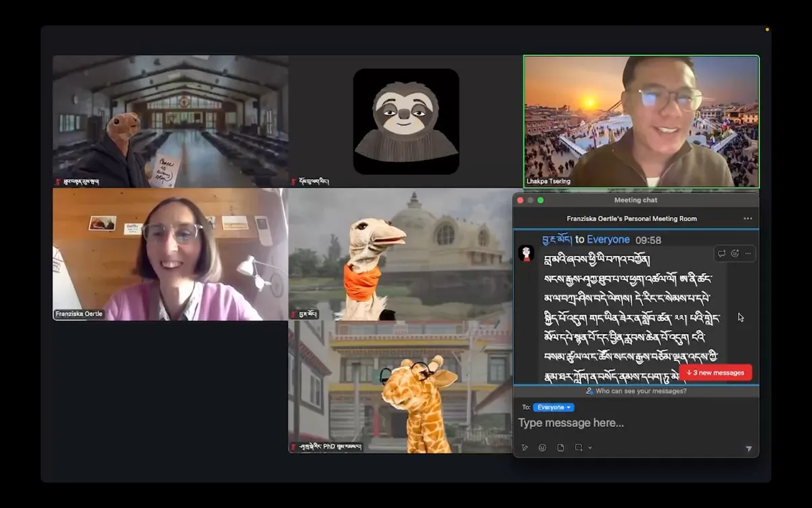
Task: Add an emoji reaction to the message
Action: (735, 253)
